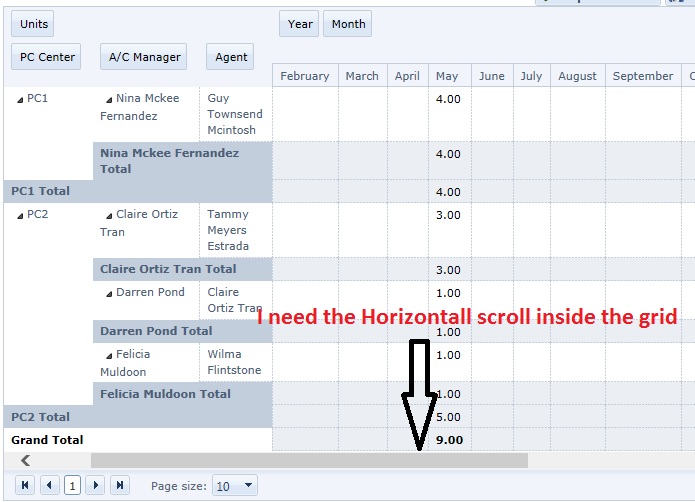Click the 9.00 grand total value
This screenshot has height=502, width=695.
tap(449, 440)
